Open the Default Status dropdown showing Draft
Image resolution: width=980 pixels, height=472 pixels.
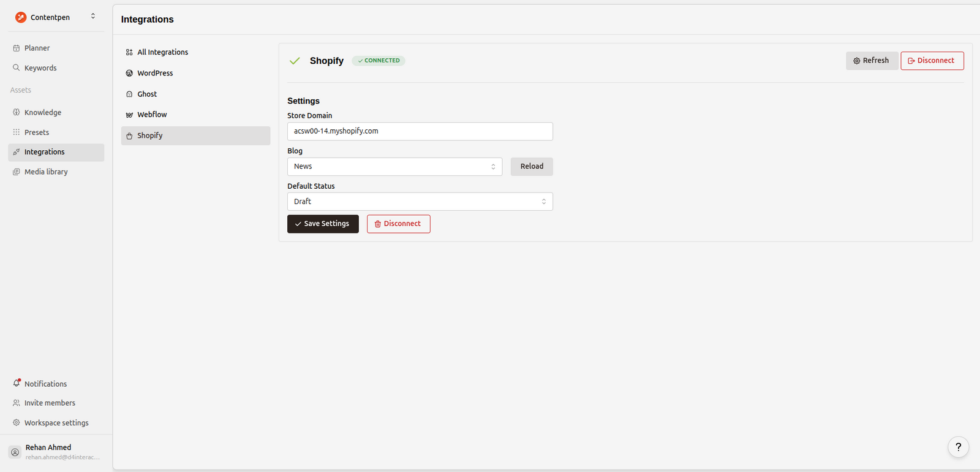click(420, 202)
